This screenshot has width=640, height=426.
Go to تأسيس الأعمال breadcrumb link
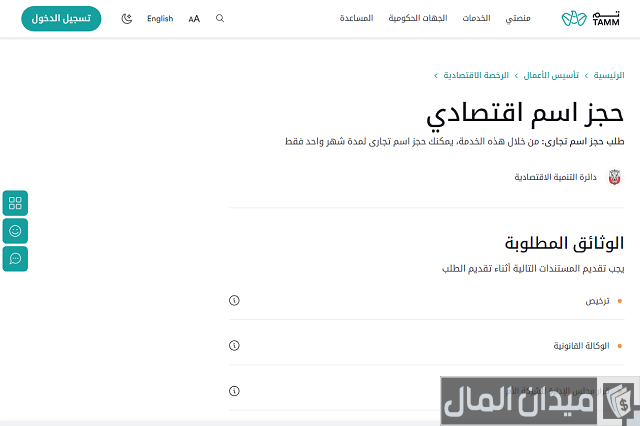coord(551,75)
